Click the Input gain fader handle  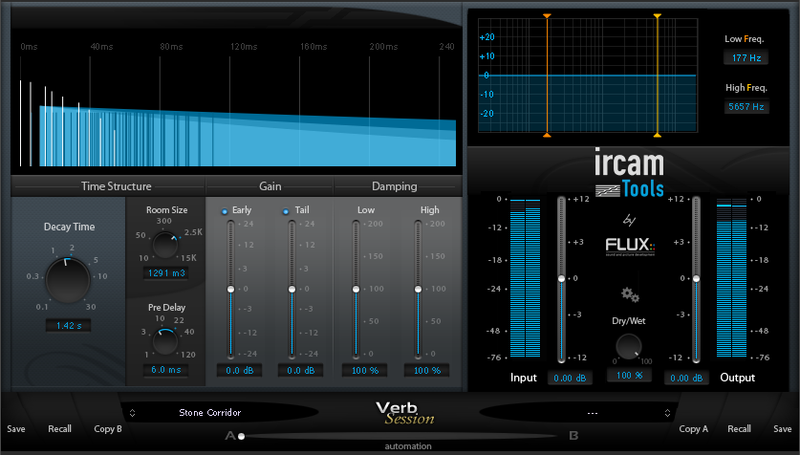tap(562, 279)
